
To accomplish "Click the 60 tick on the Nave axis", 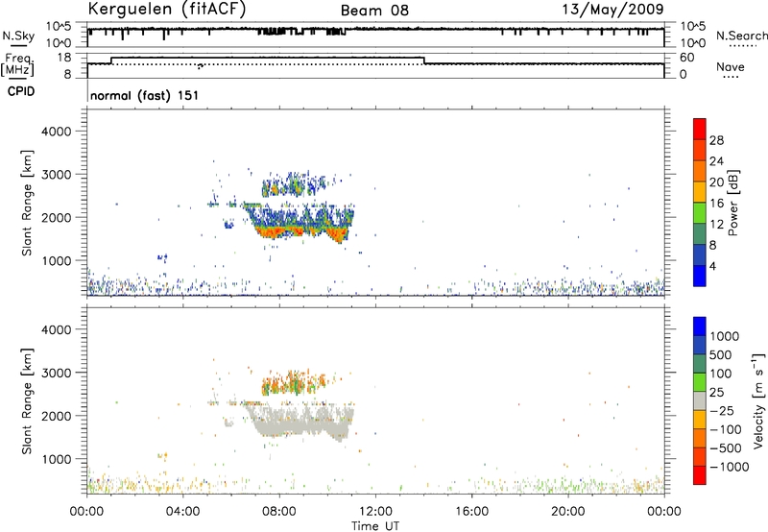I will click(x=686, y=58).
